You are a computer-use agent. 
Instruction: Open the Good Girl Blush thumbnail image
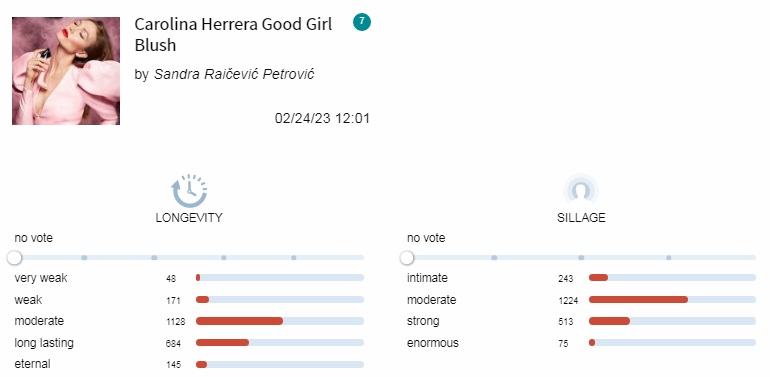66,71
